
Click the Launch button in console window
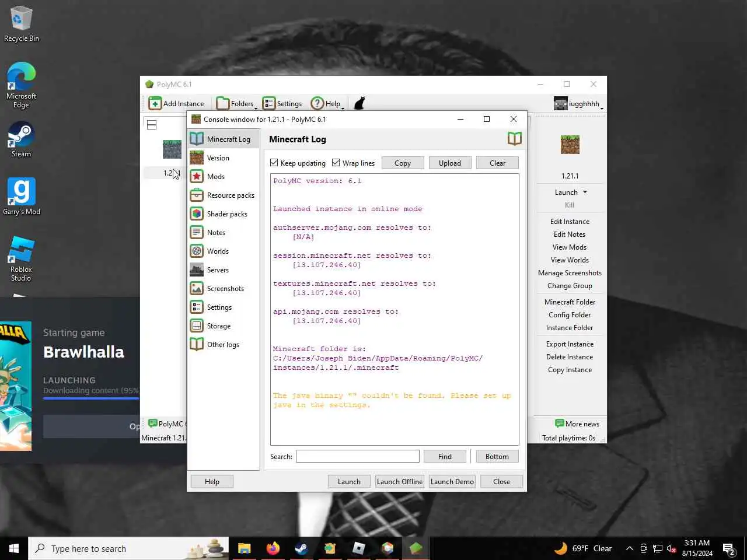(x=349, y=482)
